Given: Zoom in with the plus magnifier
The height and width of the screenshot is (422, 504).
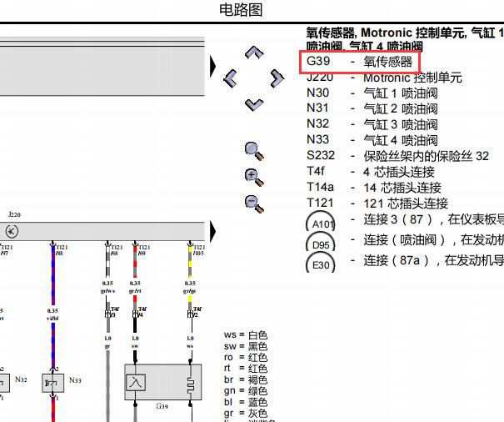Looking at the screenshot, I should pyautogui.click(x=253, y=176).
